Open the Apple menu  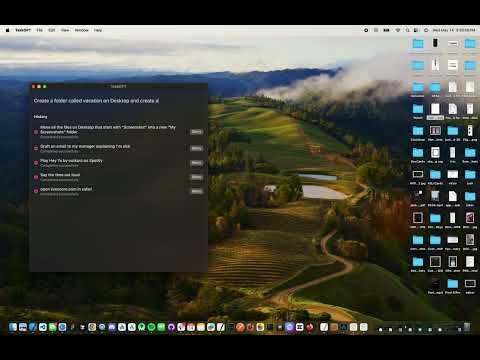8,30
